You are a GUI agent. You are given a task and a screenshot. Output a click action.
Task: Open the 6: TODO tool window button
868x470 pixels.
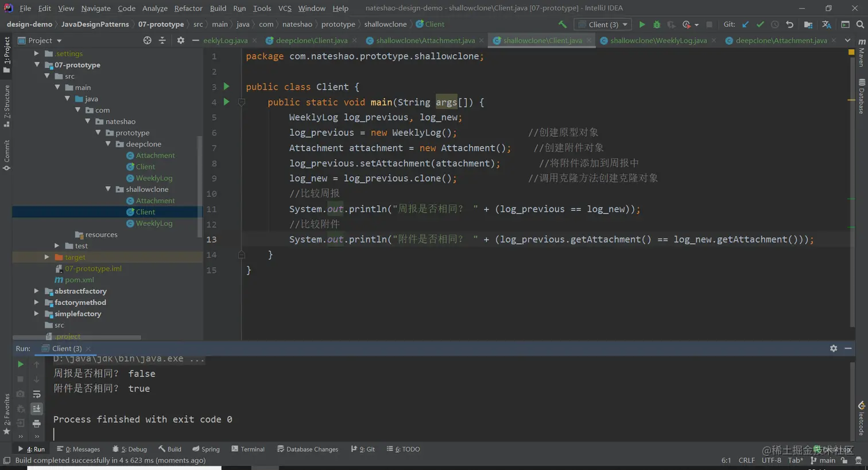click(x=404, y=449)
